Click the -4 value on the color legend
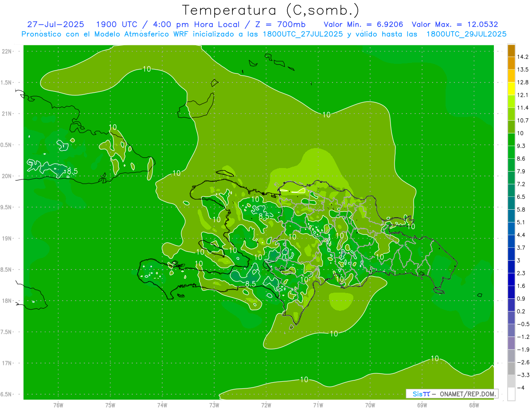 click(x=520, y=388)
